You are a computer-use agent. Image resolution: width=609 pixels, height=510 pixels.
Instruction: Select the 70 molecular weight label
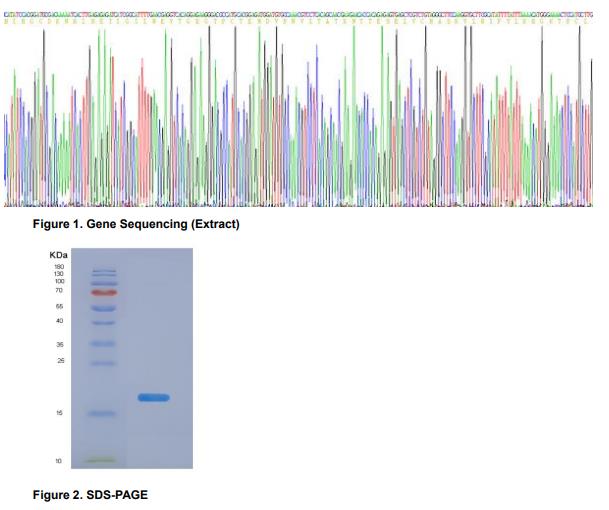pyautogui.click(x=59, y=290)
